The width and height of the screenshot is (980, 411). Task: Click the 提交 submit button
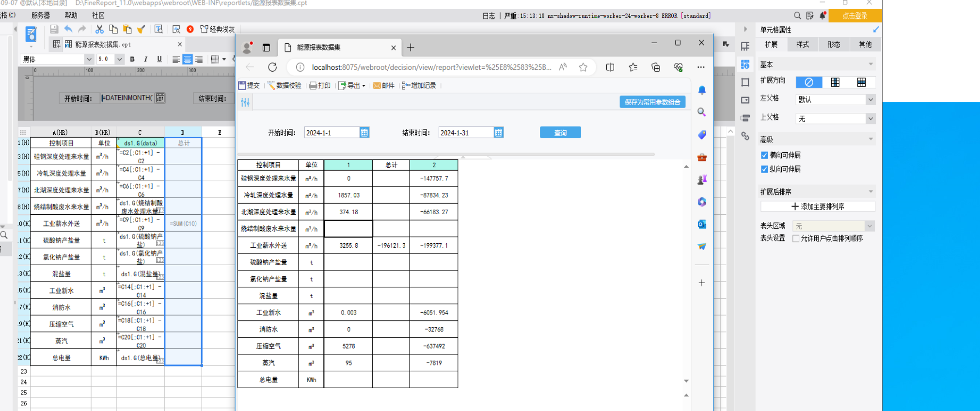tap(249, 85)
